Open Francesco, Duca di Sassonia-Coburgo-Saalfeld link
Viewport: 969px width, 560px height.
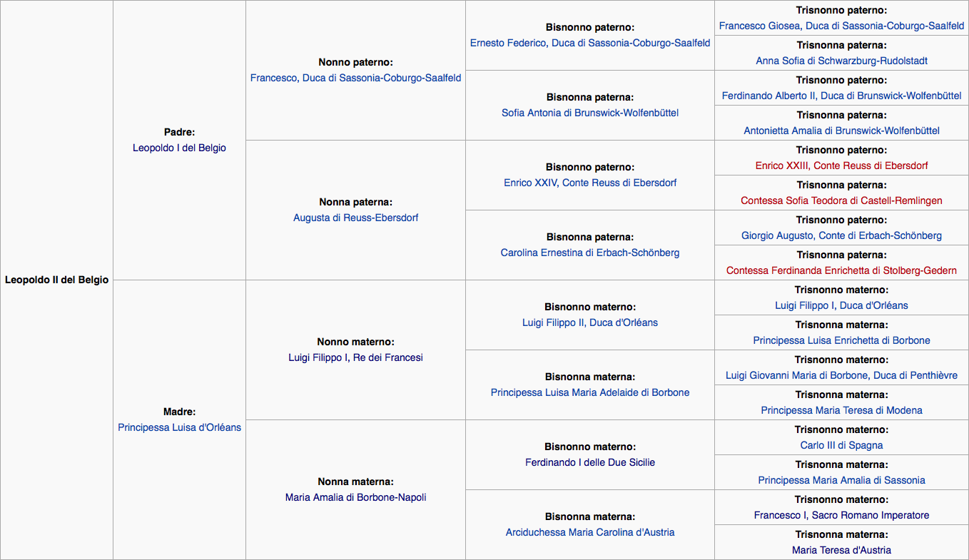click(x=355, y=78)
